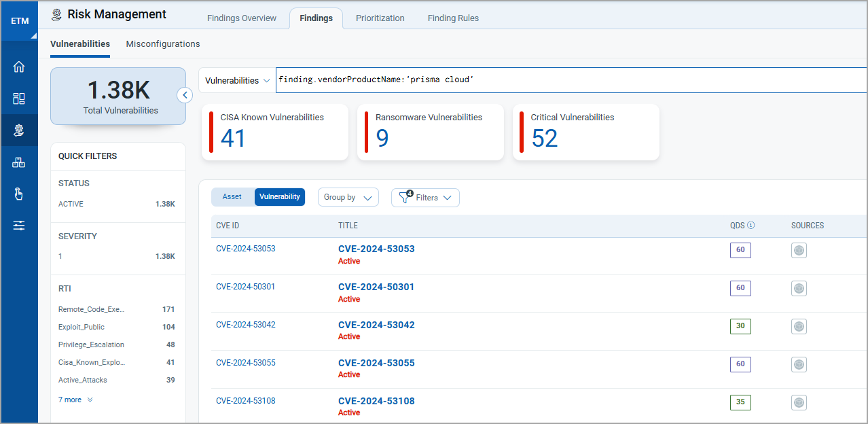Toggle the Remote_Code_Exe RTI quick filter
Screen dimensions: 868x424
click(x=92, y=309)
